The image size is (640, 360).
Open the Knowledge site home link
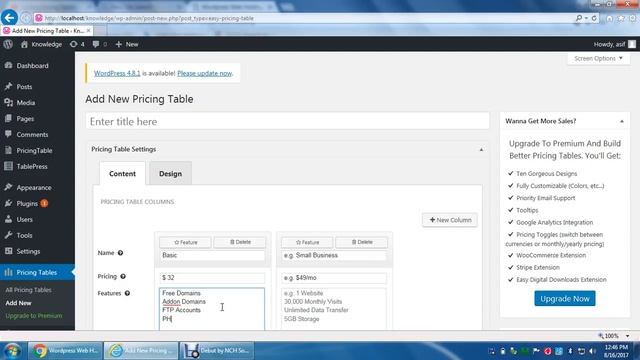tap(41, 44)
